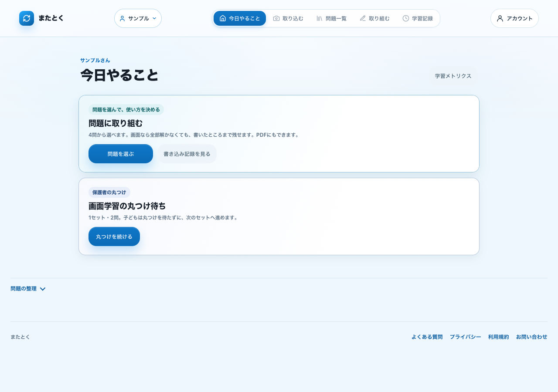The height and width of the screenshot is (392, 558).
Task: Click the 保護者の丸つけ badge
Action: coord(109,192)
